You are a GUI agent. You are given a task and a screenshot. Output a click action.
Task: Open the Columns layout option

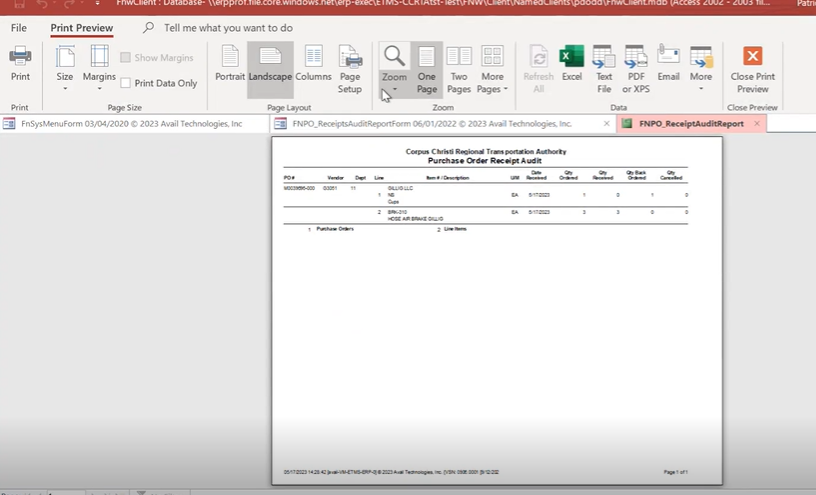[x=313, y=64]
